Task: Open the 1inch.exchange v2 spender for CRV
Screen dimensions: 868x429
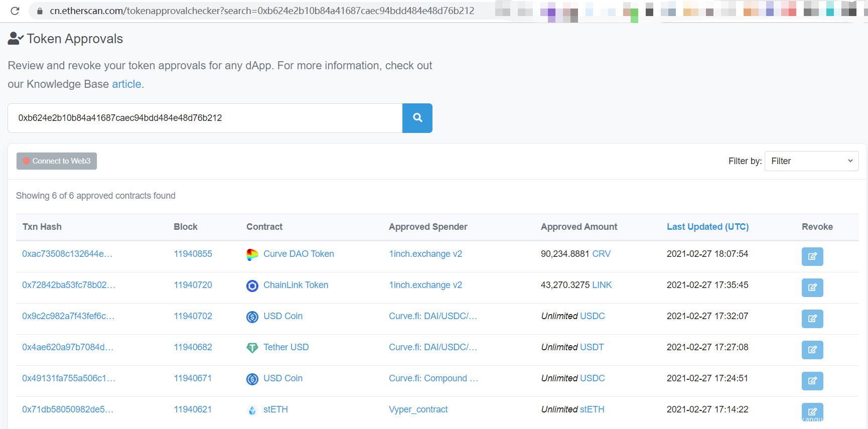Action: pyautogui.click(x=425, y=254)
